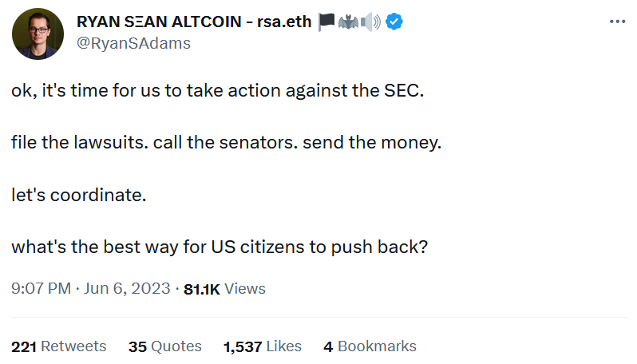Click the speaker emoji in display name
Screen dimensions: 637x364
point(371,22)
